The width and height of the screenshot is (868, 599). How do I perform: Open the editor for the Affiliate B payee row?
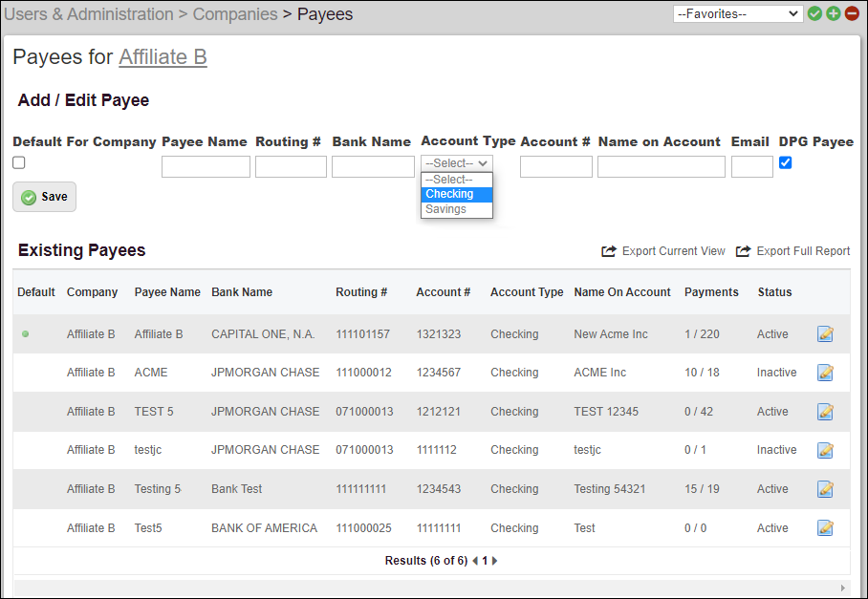[x=824, y=333]
